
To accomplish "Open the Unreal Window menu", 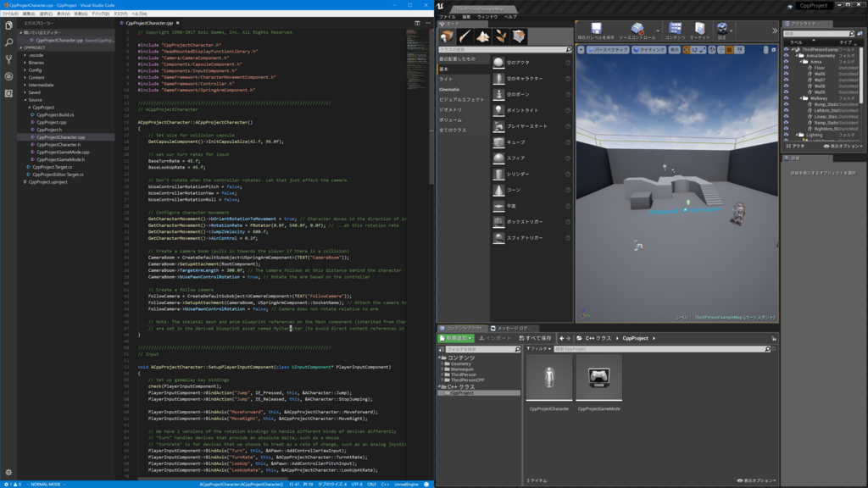I will coord(487,17).
